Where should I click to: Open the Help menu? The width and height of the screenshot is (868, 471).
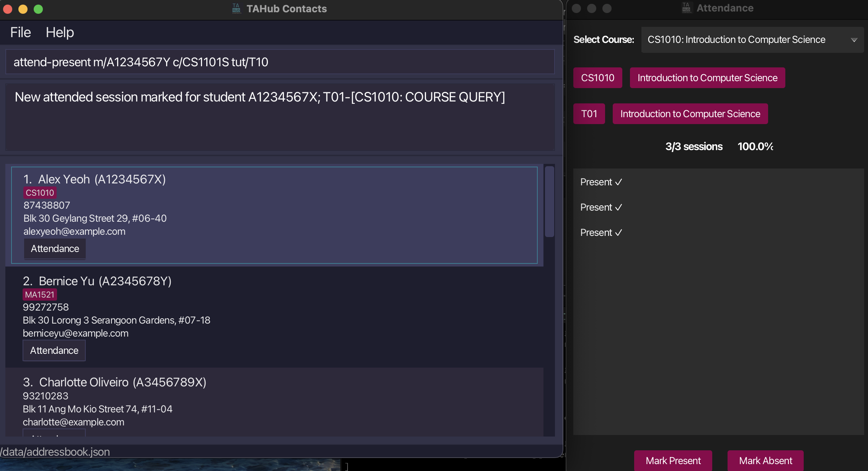click(x=60, y=33)
